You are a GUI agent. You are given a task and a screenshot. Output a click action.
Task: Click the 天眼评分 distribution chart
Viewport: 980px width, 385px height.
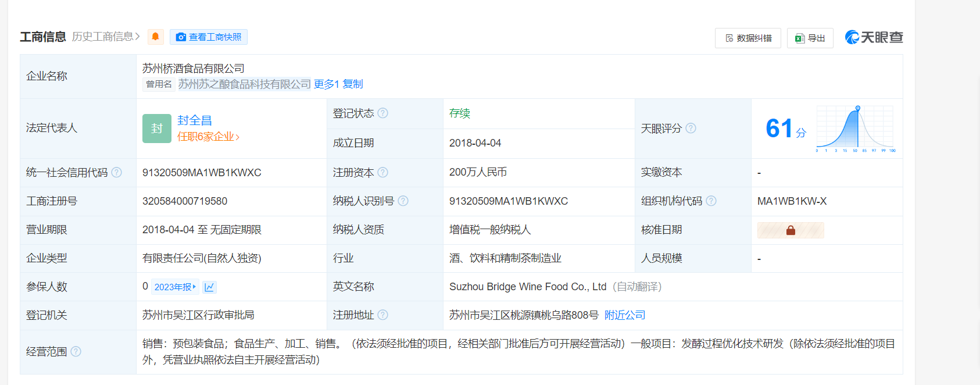tap(856, 129)
